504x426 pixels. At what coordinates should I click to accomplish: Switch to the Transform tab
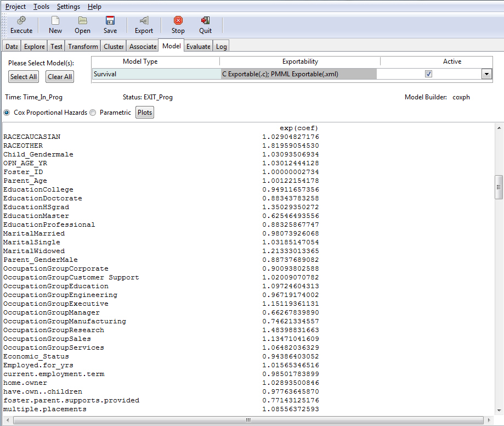[83, 46]
